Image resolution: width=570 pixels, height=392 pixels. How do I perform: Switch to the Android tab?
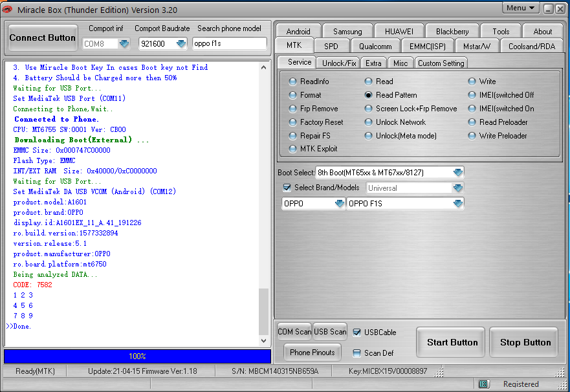pos(298,31)
